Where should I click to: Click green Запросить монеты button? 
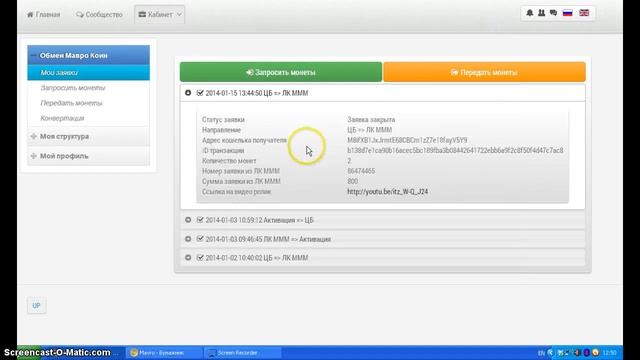click(281, 72)
